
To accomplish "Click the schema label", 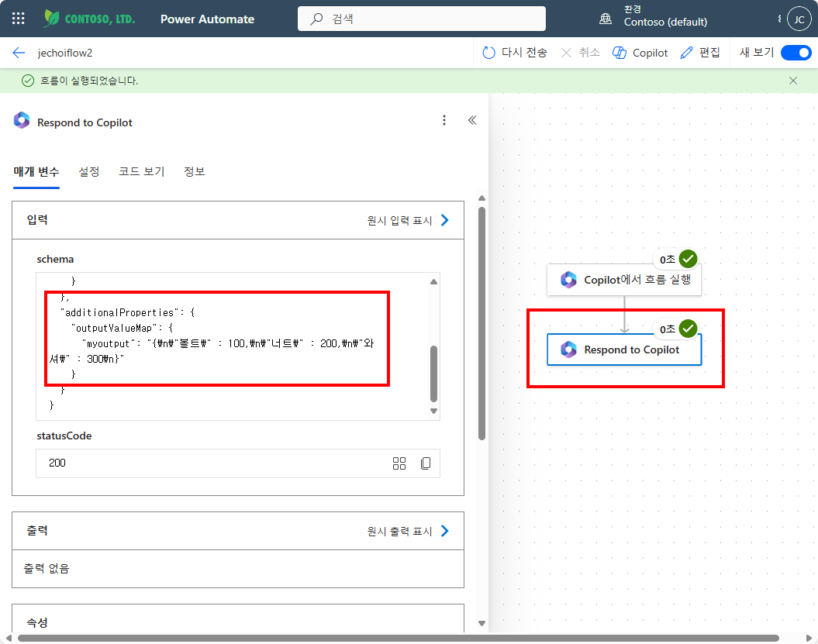I will (55, 259).
